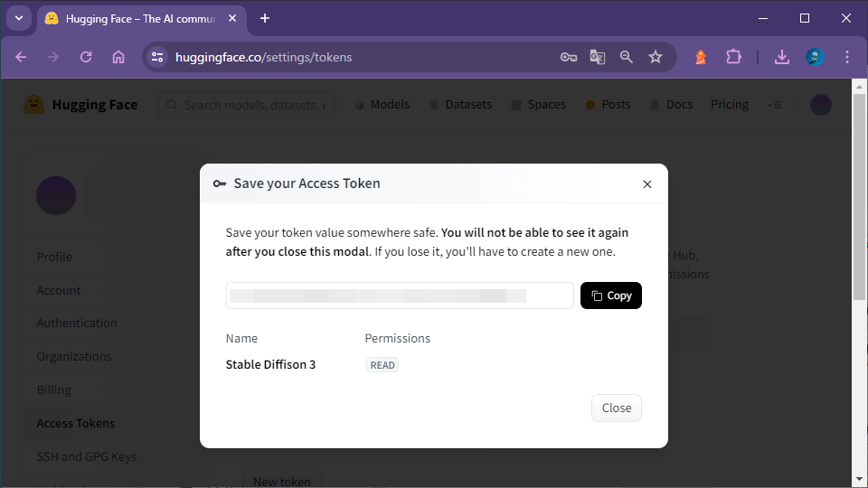Open the browser downloads icon
The width and height of the screenshot is (868, 488).
pos(782,57)
